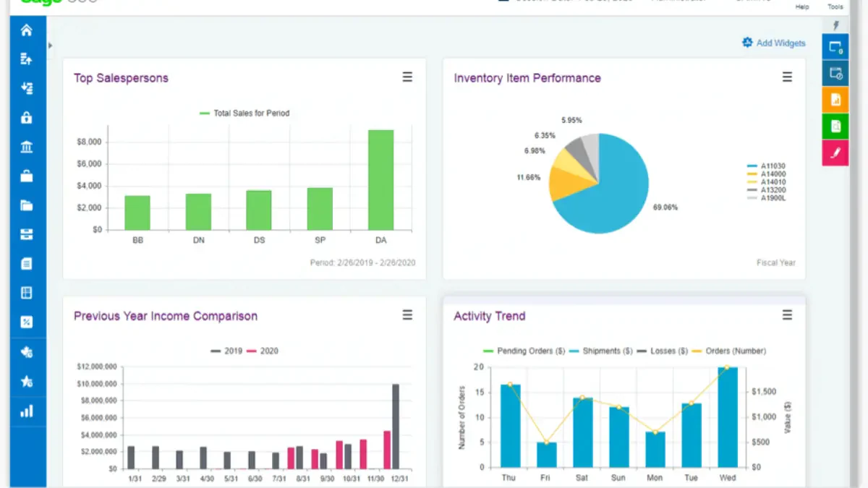Toggle the 2020 legend series

263,351
